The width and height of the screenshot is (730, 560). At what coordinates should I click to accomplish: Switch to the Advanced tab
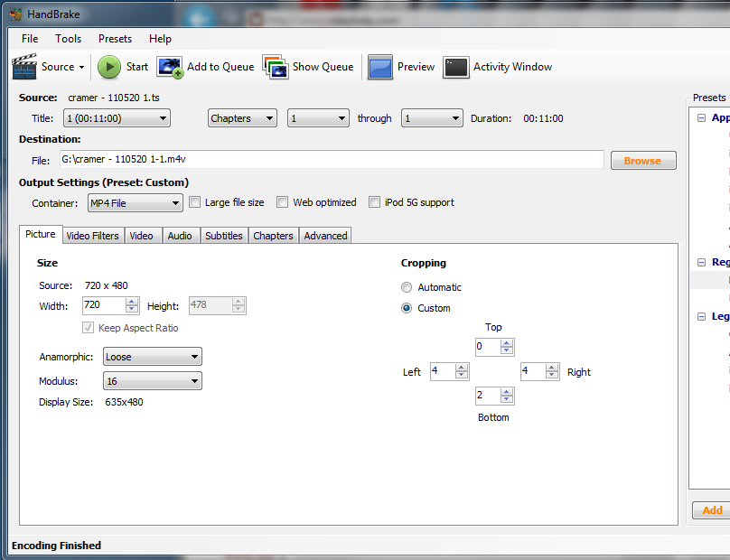(x=325, y=236)
